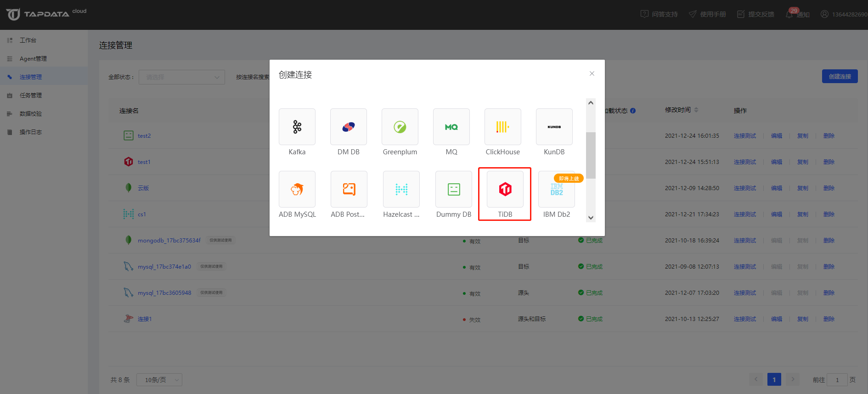Open the mysql_17bc3605948 connection

164,293
